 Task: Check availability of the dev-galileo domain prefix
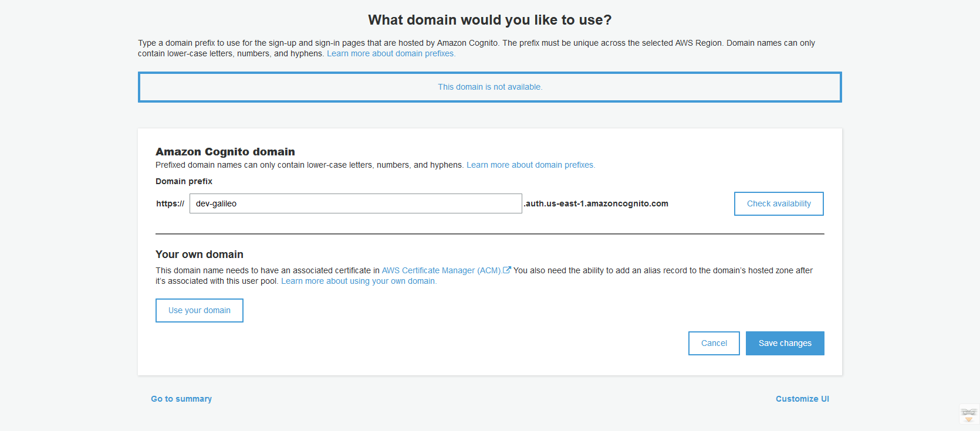779,203
